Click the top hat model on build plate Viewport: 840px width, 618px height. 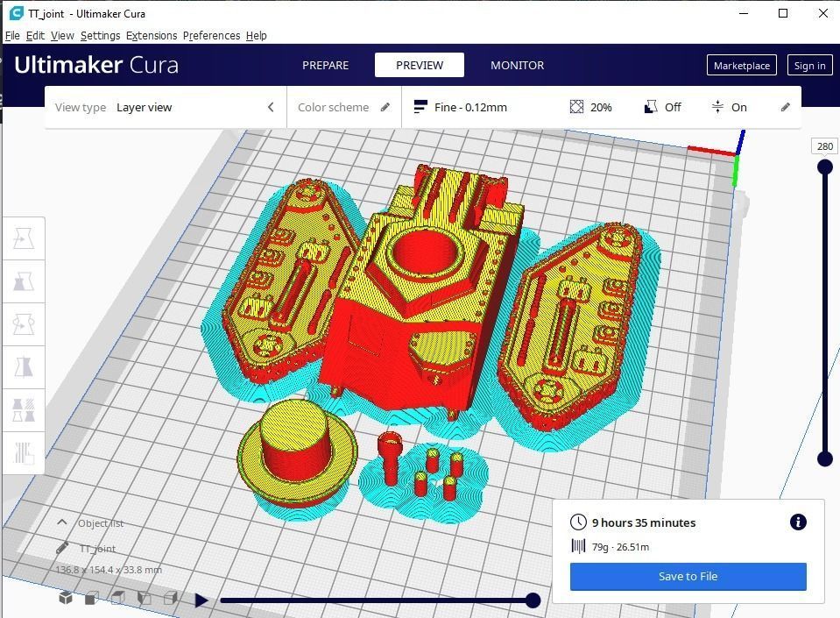click(296, 453)
